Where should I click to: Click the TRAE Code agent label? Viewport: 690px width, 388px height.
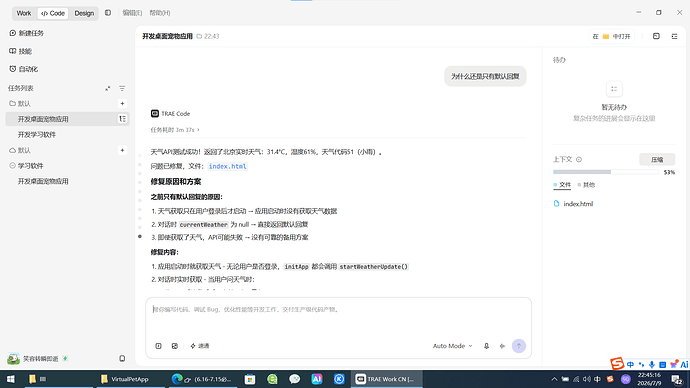tap(170, 113)
